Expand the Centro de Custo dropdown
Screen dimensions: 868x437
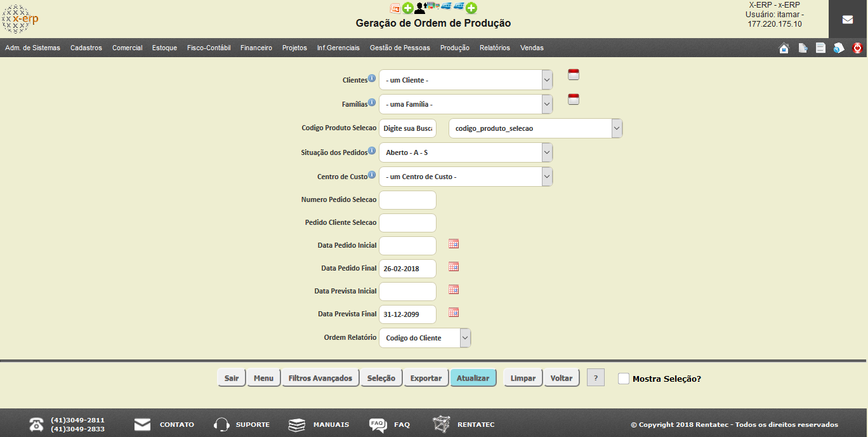pos(466,177)
